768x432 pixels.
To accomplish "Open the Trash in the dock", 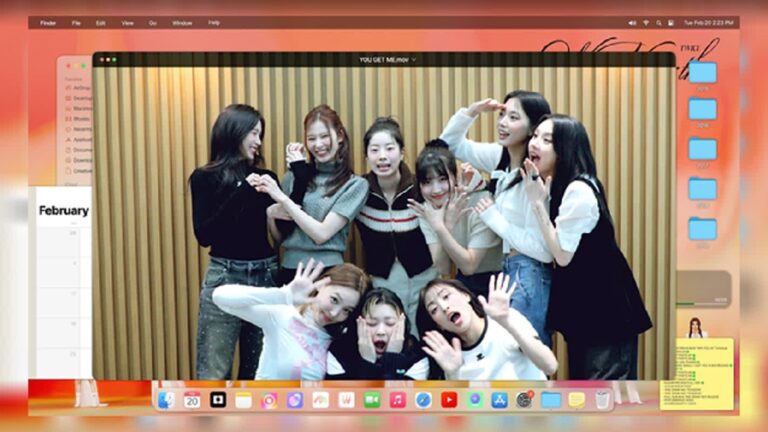I will [603, 400].
